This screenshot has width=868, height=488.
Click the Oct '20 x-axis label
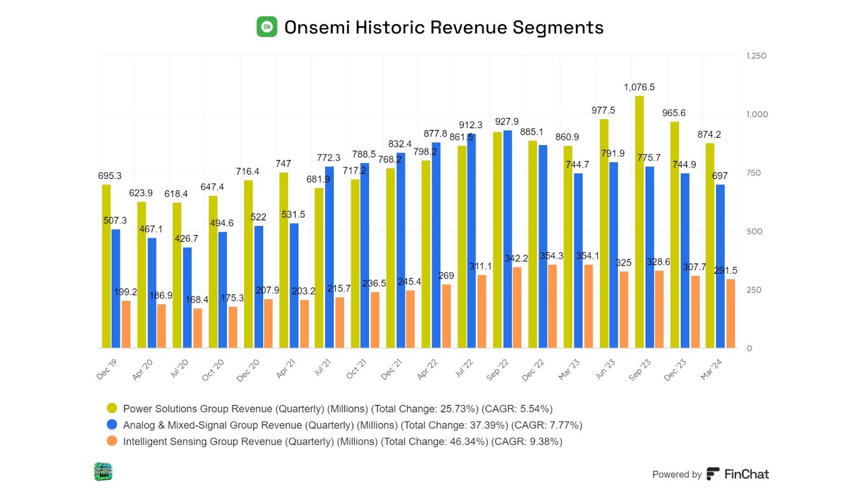(213, 370)
